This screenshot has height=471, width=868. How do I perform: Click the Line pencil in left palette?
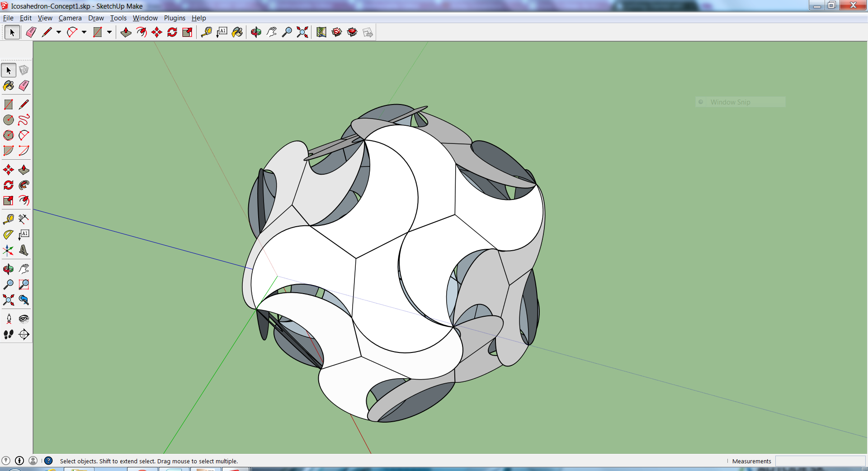pyautogui.click(x=24, y=105)
